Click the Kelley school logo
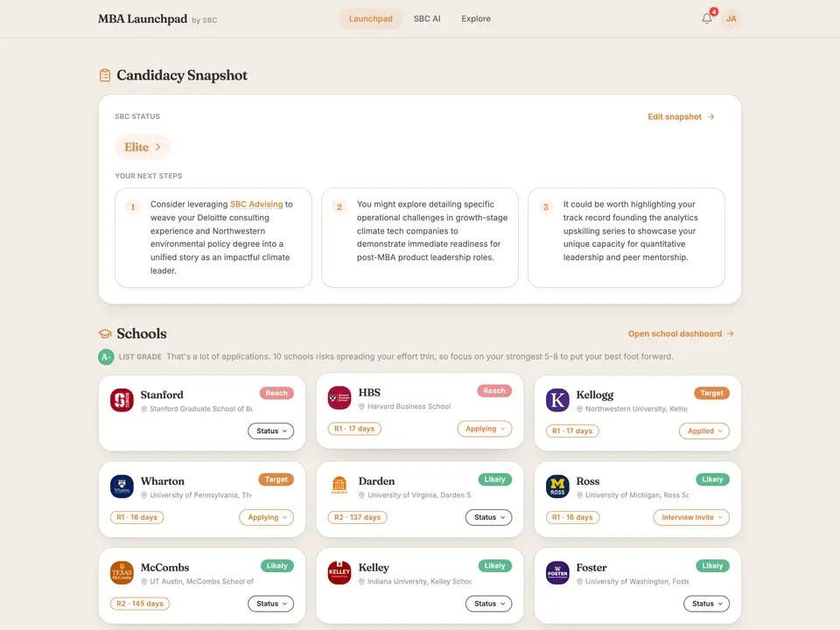The image size is (840, 630). [x=339, y=572]
